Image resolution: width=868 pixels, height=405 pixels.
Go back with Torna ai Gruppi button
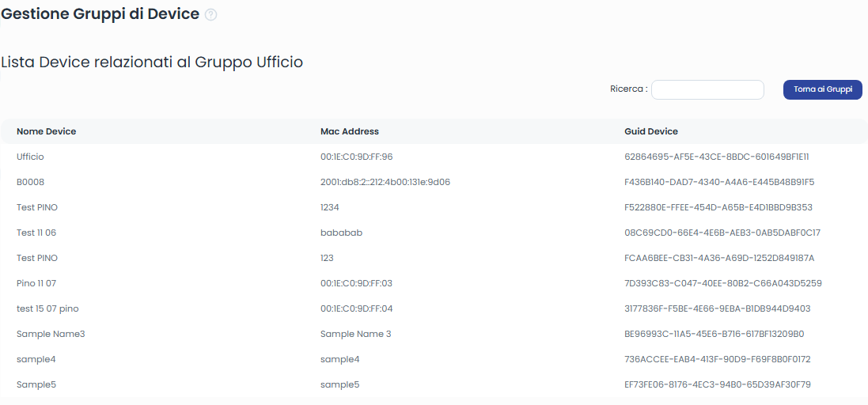point(823,89)
